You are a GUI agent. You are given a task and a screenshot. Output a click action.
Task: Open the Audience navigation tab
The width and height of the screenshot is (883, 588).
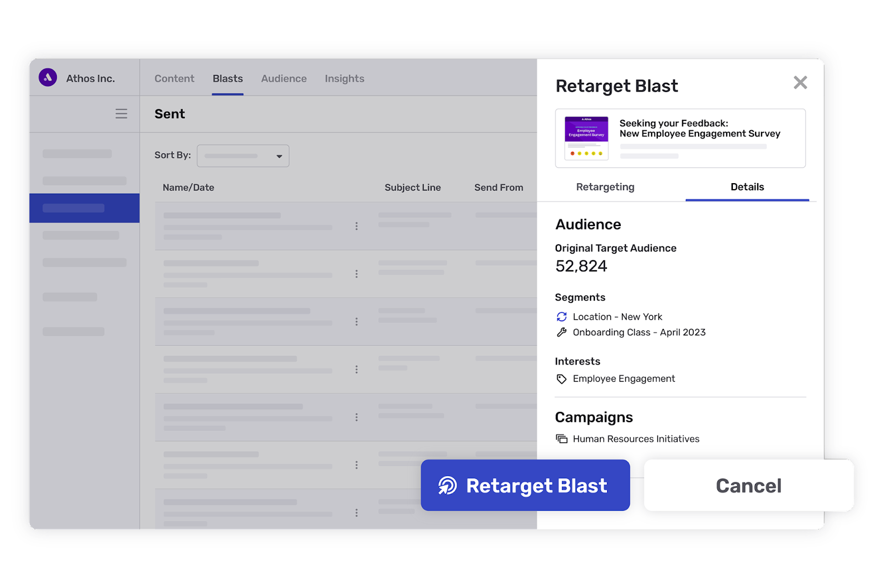pyautogui.click(x=284, y=78)
